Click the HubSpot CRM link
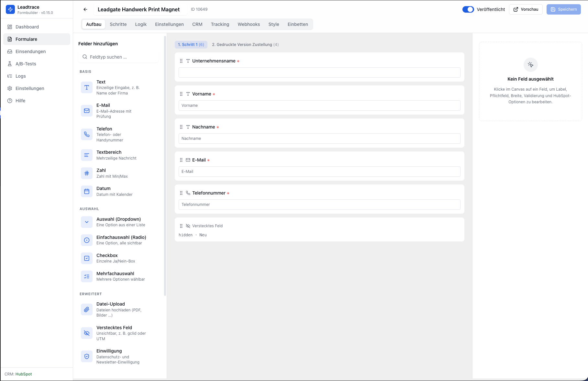Viewport: 588px width, 381px height. pos(24,374)
